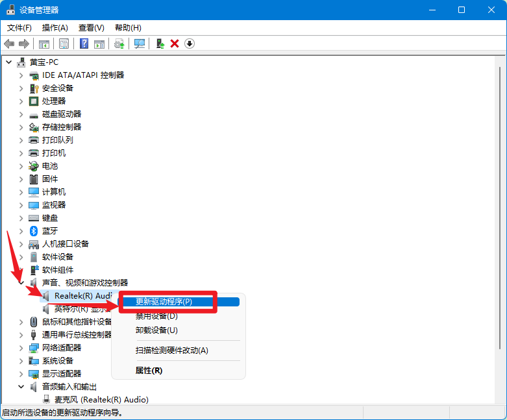
Task: Choose 更新驱动程序(P) in context menu
Action: coord(178,302)
